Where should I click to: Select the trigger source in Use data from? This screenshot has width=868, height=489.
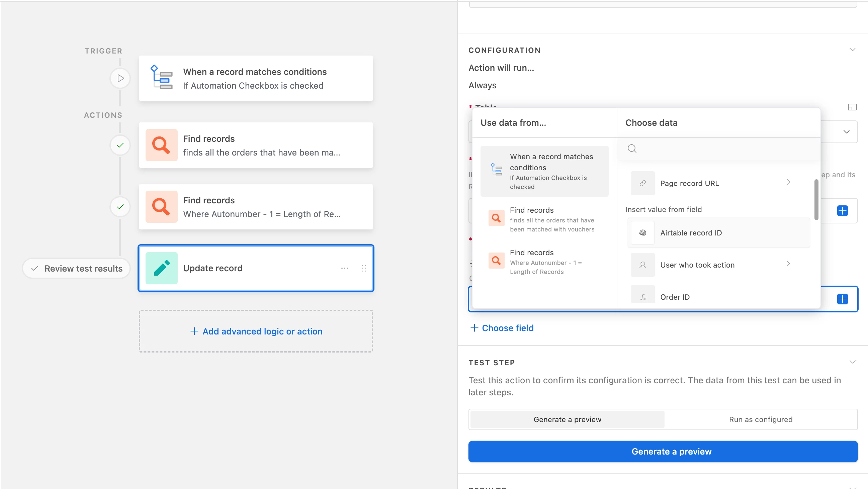click(x=544, y=171)
